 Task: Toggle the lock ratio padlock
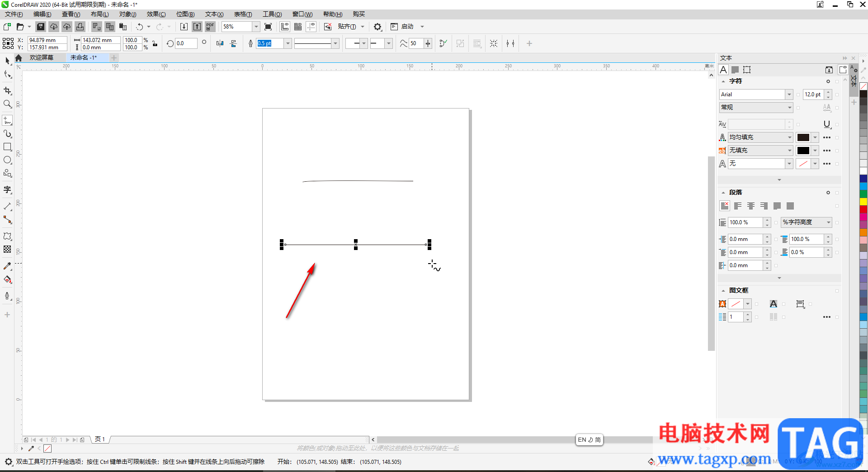(x=155, y=43)
